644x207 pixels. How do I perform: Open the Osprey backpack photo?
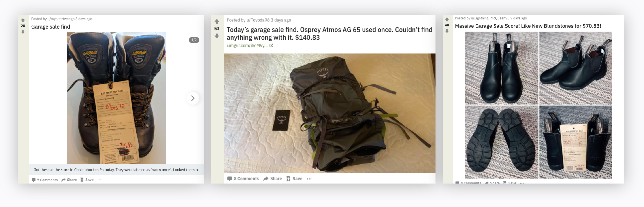point(330,113)
